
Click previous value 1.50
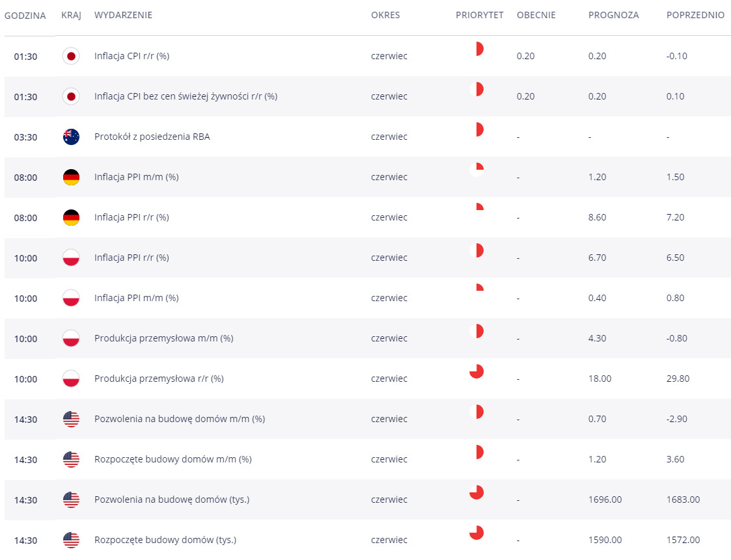click(x=676, y=177)
